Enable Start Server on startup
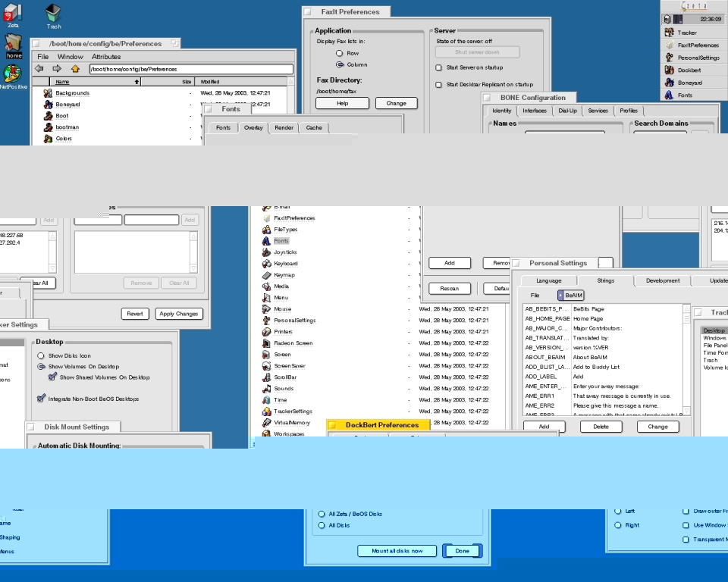 (438, 67)
